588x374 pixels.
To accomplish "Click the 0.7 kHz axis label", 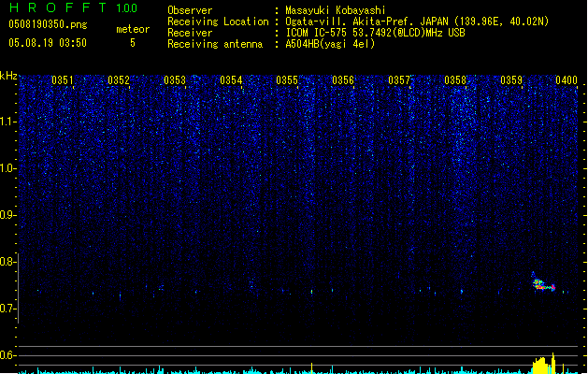I will pyautogui.click(x=7, y=309).
